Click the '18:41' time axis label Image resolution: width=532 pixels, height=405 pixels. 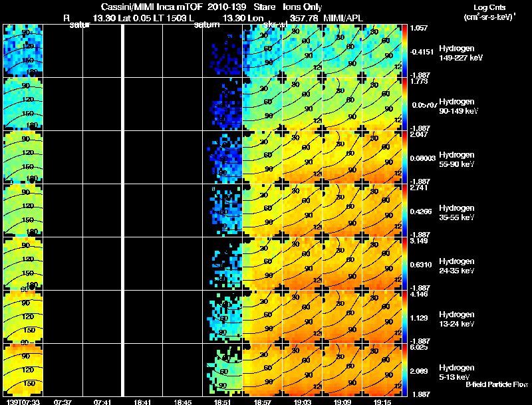(x=142, y=402)
